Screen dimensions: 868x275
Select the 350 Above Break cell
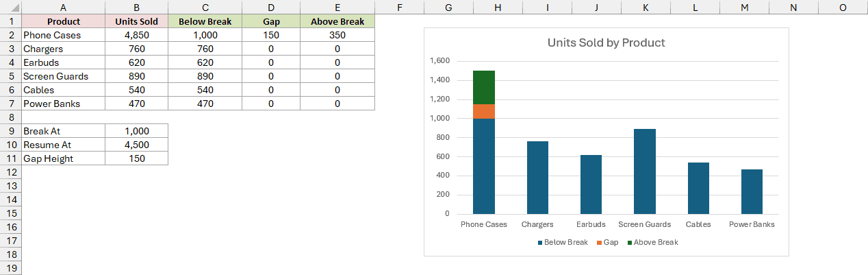[337, 35]
